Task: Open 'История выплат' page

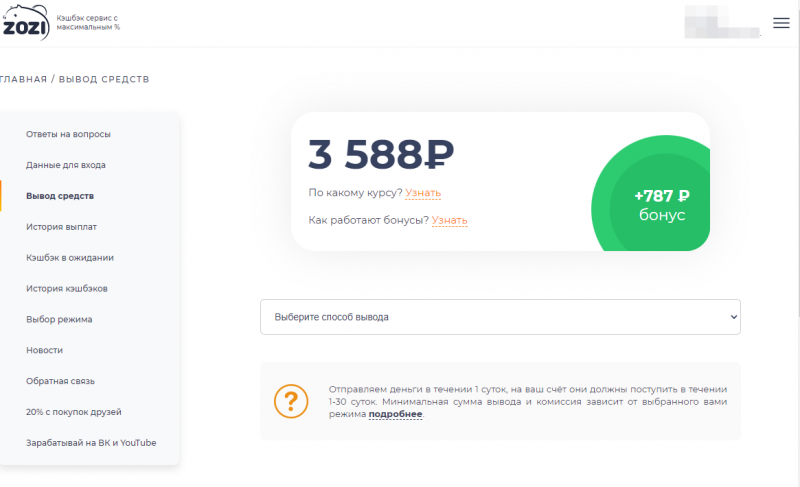Action: pyautogui.click(x=61, y=227)
